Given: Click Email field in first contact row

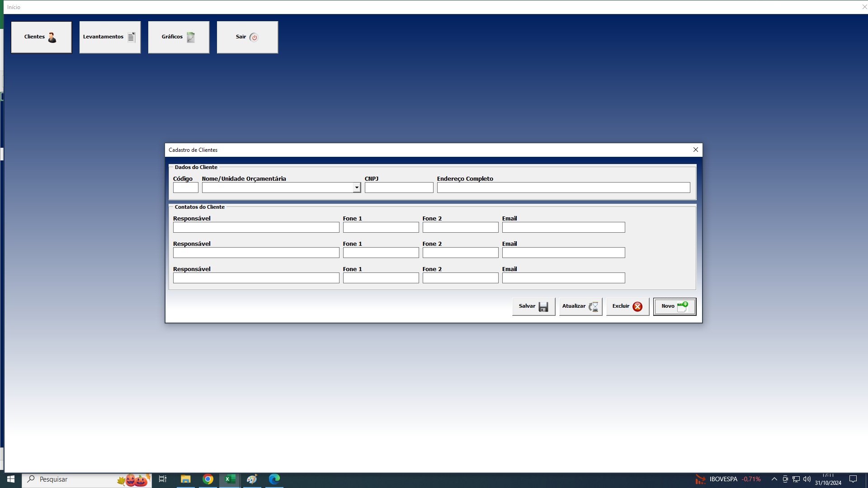Looking at the screenshot, I should (x=563, y=227).
